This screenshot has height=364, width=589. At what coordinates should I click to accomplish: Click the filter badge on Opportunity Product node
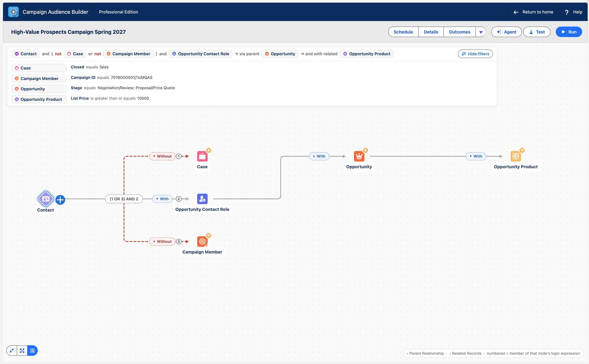point(522,151)
